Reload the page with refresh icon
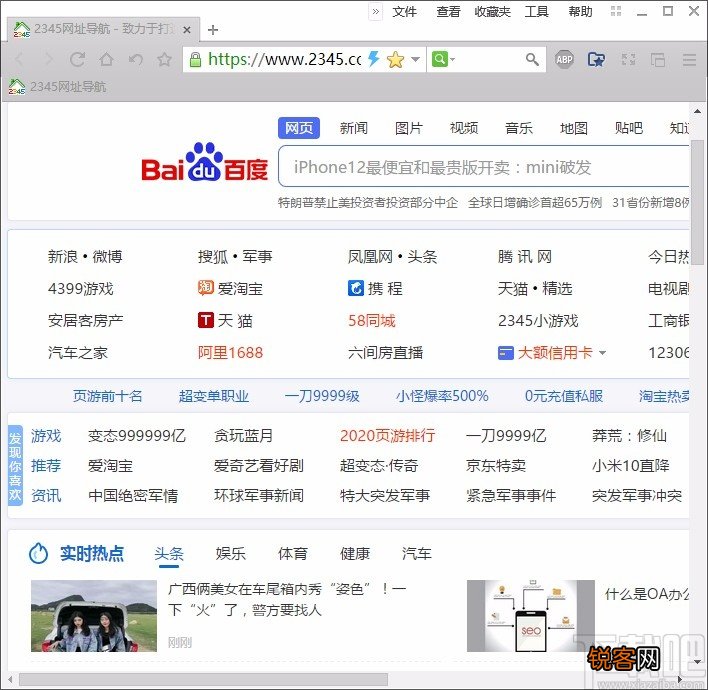The height and width of the screenshot is (690, 708). pos(77,59)
